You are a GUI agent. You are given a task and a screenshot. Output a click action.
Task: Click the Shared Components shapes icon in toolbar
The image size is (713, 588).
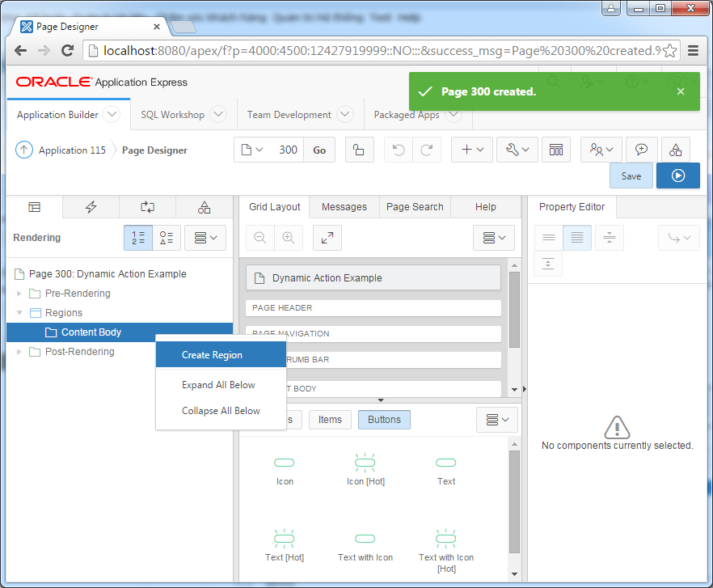675,150
